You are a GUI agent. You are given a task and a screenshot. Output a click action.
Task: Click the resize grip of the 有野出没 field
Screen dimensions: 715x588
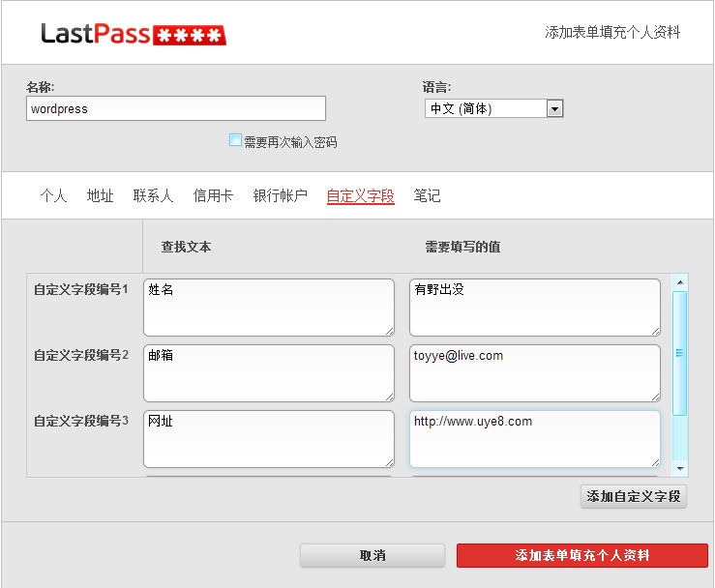(x=655, y=332)
